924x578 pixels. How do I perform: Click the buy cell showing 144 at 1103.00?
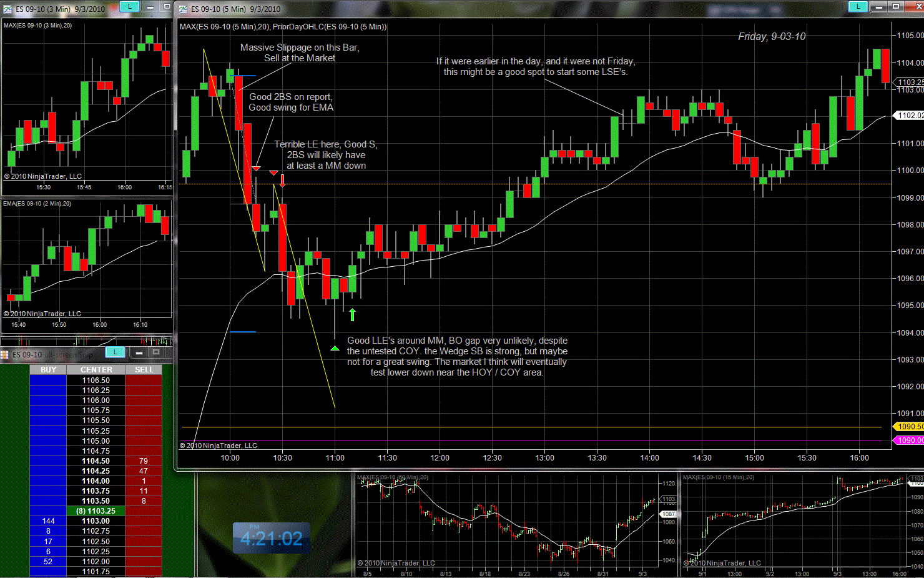tap(48, 521)
